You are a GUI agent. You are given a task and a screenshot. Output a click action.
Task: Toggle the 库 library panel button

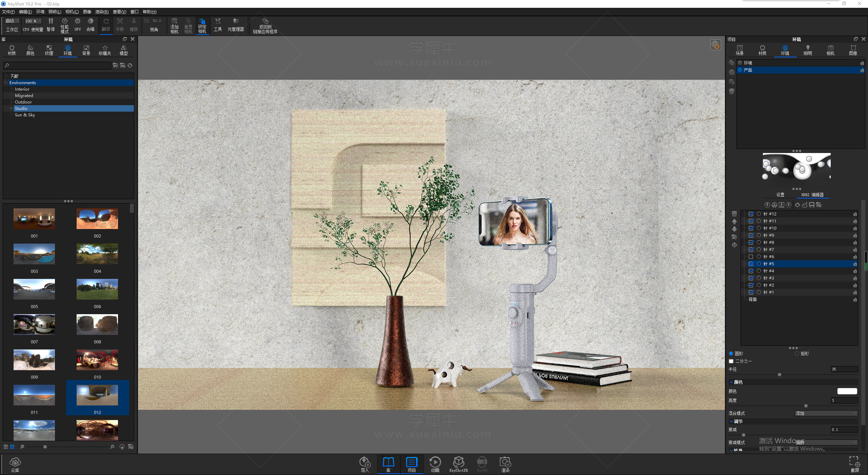388,464
